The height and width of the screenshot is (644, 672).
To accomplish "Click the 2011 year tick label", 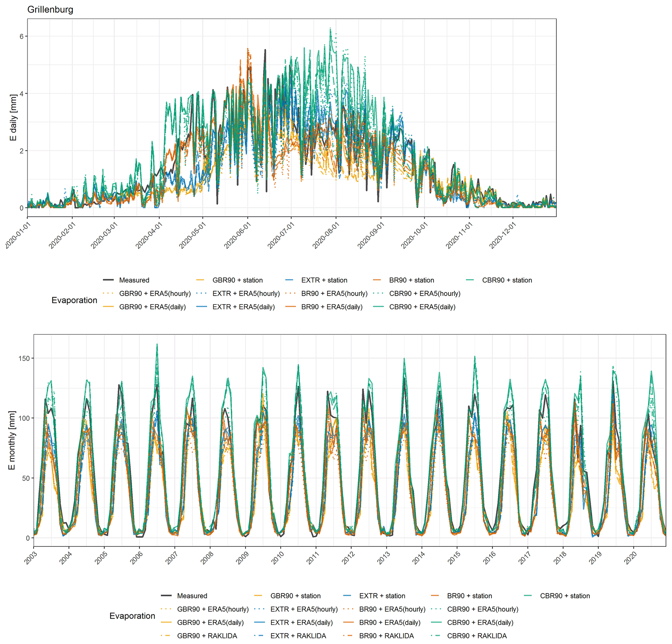I will click(313, 558).
